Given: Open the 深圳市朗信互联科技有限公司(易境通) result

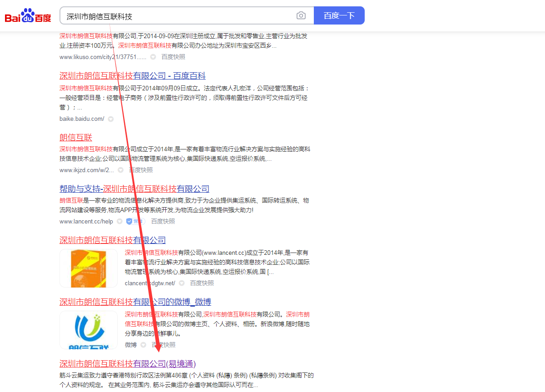Looking at the screenshot, I should (x=128, y=363).
